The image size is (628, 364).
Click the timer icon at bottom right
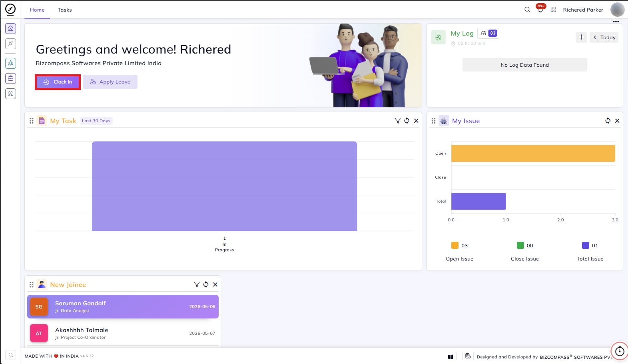(620, 351)
